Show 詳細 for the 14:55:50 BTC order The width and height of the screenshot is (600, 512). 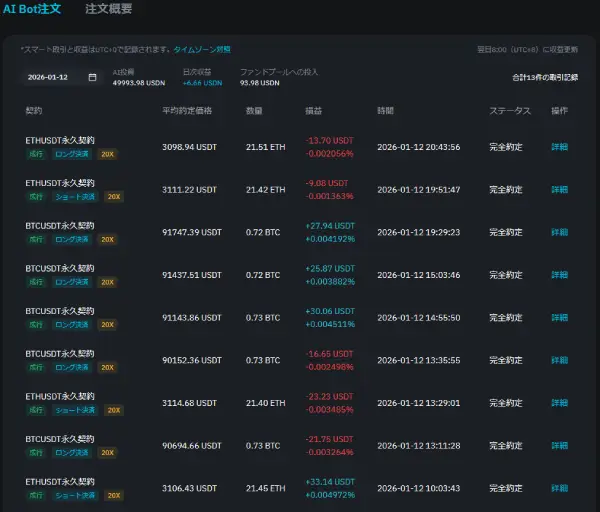tap(559, 317)
